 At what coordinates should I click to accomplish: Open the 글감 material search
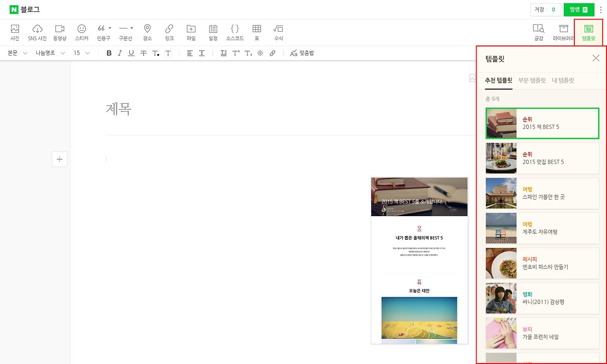pos(539,33)
